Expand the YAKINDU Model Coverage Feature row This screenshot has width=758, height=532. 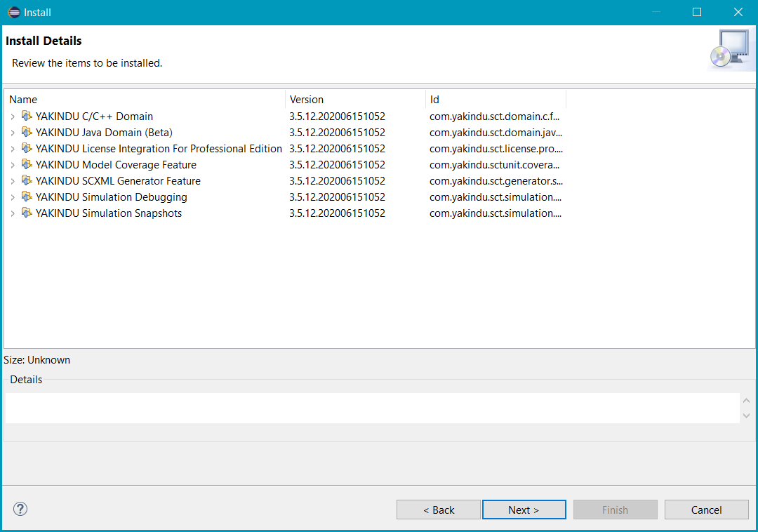coord(13,165)
